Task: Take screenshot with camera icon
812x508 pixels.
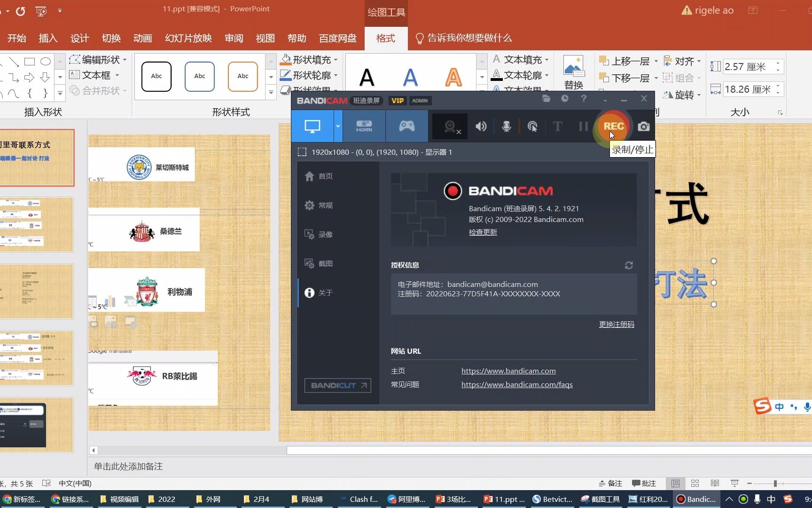Action: point(644,126)
